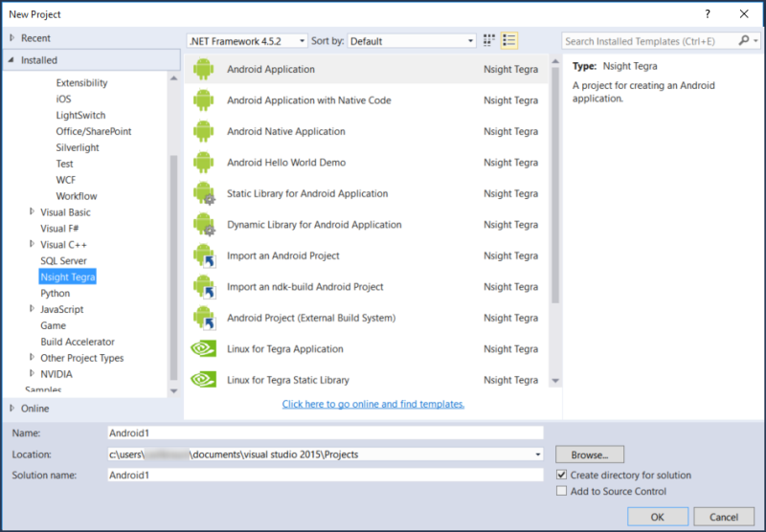Select Game category
Screen dimensions: 766x532
click(x=54, y=325)
